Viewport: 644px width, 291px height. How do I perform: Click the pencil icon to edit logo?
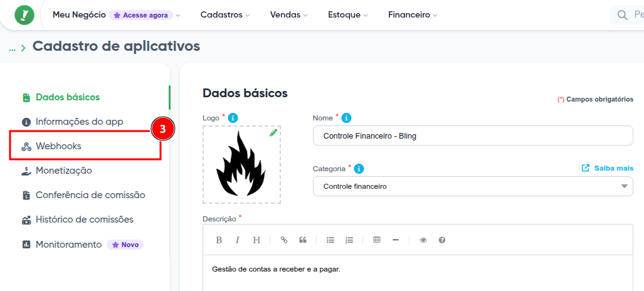click(x=273, y=133)
